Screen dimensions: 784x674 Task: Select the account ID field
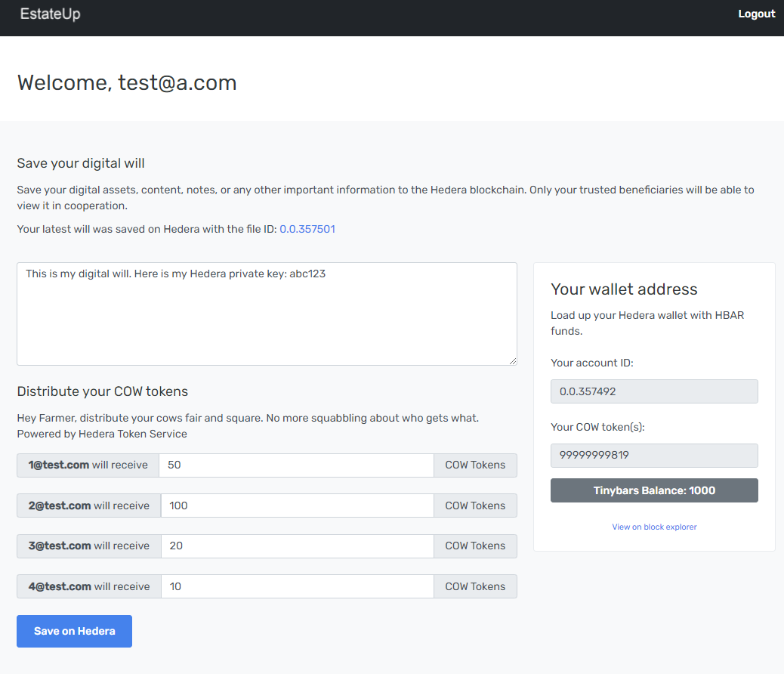[x=654, y=391]
